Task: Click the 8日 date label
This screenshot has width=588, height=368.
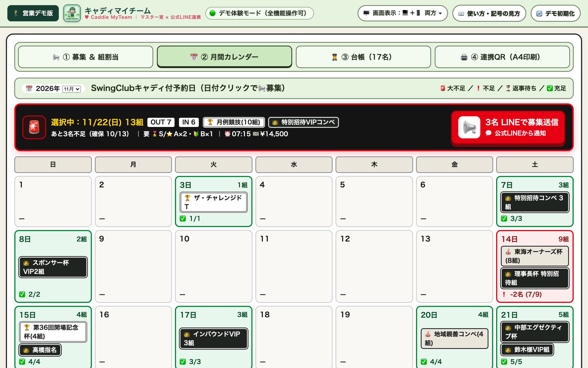Action: [x=25, y=239]
